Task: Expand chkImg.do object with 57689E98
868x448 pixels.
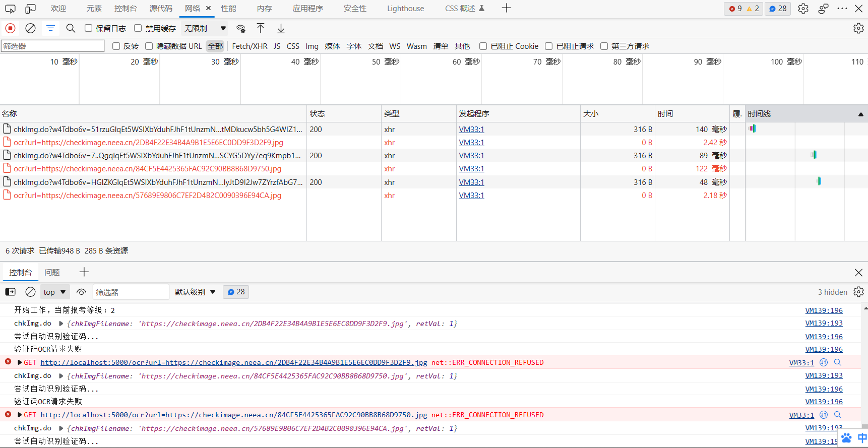Action: [61, 428]
